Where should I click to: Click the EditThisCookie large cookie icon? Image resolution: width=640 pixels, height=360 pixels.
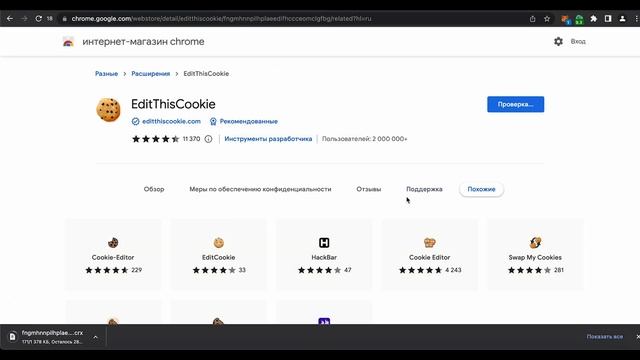click(109, 110)
